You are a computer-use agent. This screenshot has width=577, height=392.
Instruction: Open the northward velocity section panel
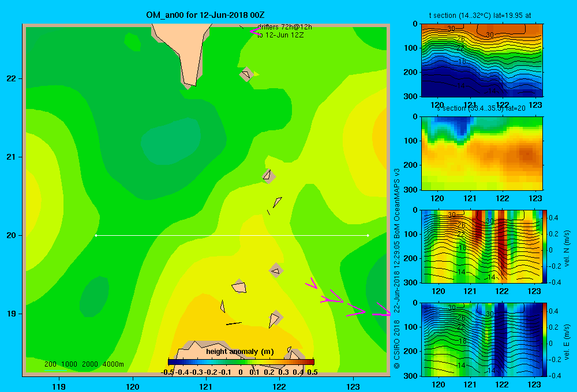pos(482,246)
